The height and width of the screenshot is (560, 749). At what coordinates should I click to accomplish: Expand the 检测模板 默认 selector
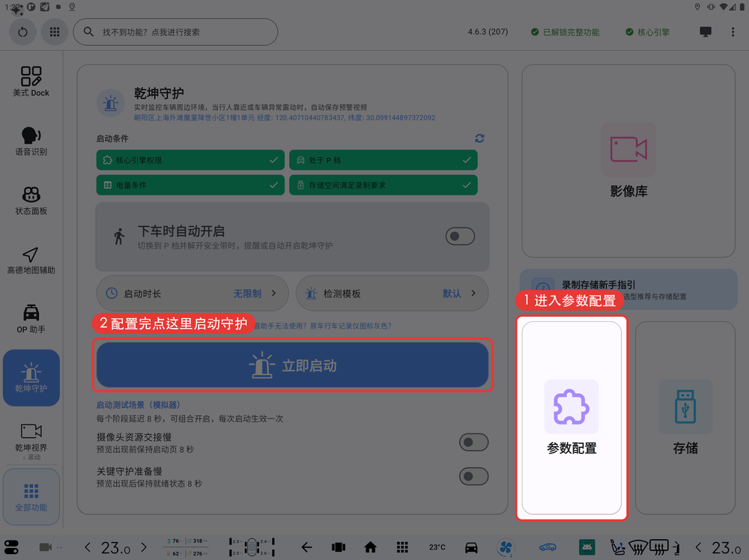(x=392, y=293)
